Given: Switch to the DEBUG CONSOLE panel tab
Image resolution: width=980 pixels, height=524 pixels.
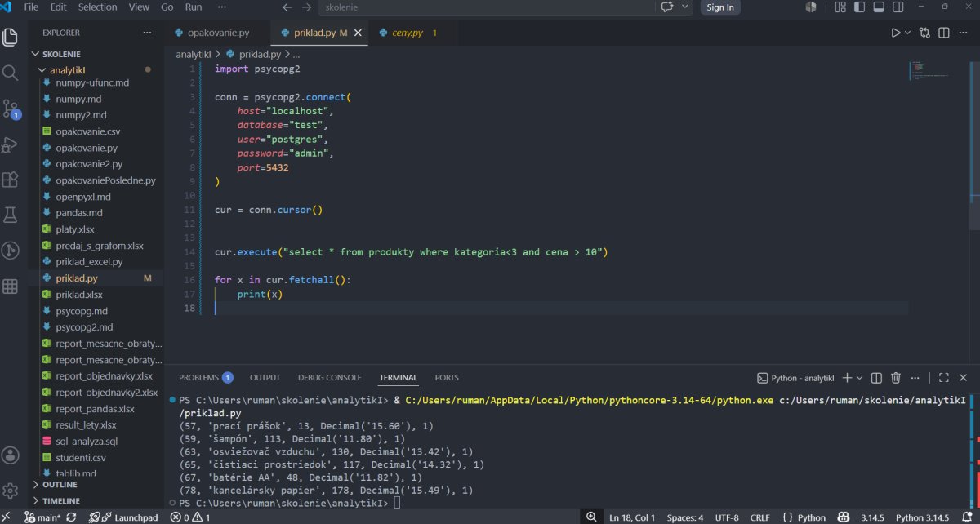Looking at the screenshot, I should pos(330,378).
